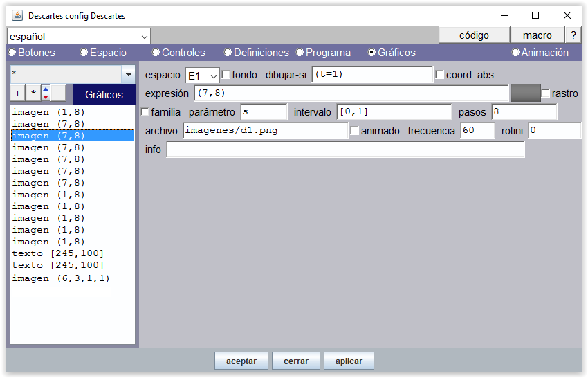The image size is (588, 378).
Task: Open the gray color swatch next to expresión
Action: click(x=524, y=93)
